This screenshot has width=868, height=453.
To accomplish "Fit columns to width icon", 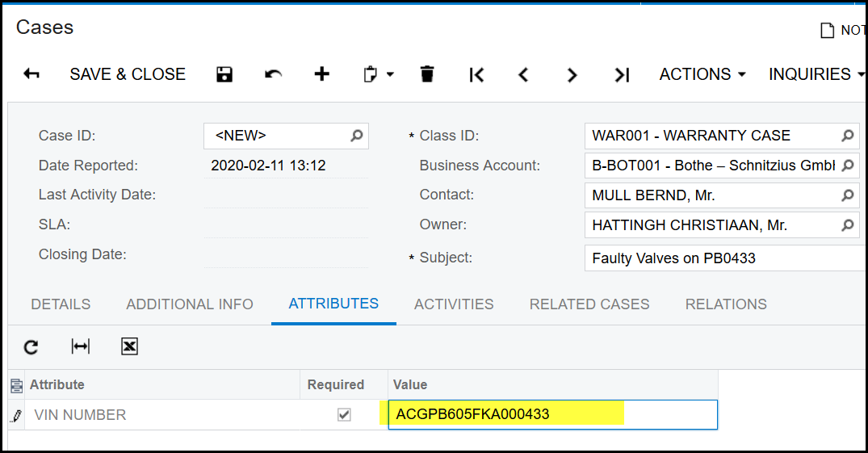I will pyautogui.click(x=80, y=346).
